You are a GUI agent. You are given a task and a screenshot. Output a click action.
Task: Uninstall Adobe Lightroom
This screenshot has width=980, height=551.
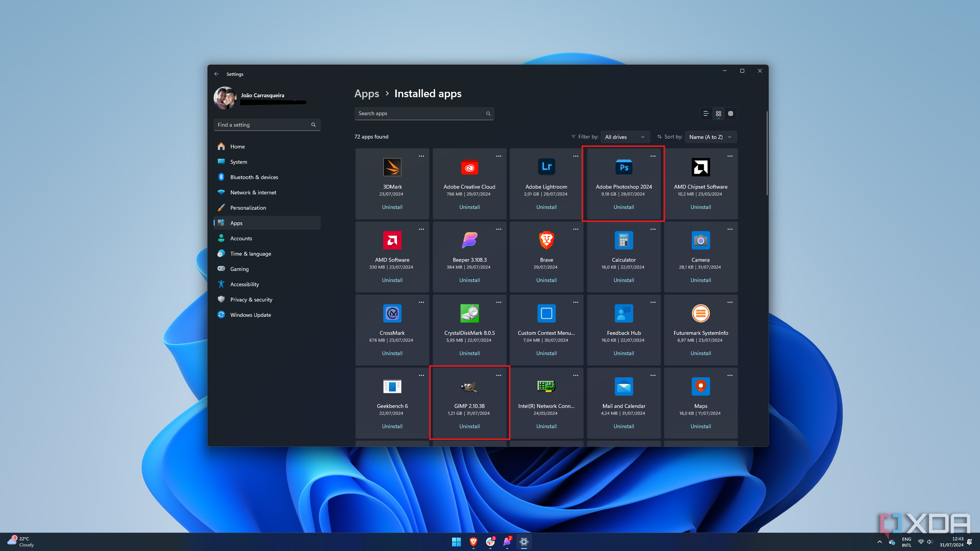pos(546,207)
